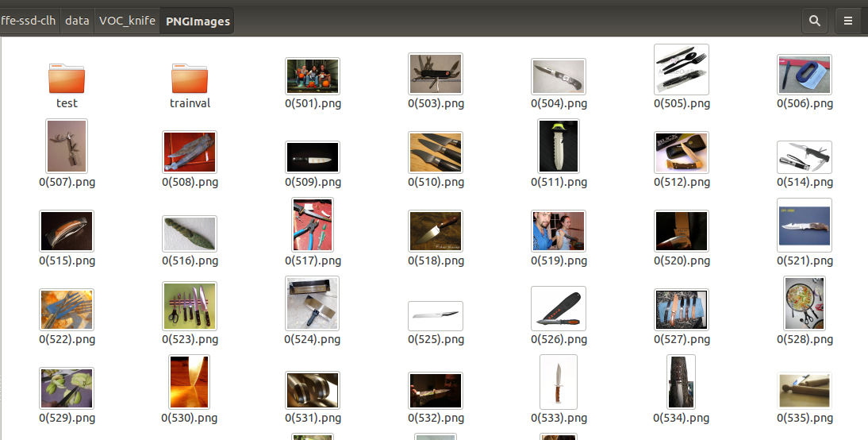
Task: Select the 0(521).png blue background thumbnail
Action: (805, 225)
